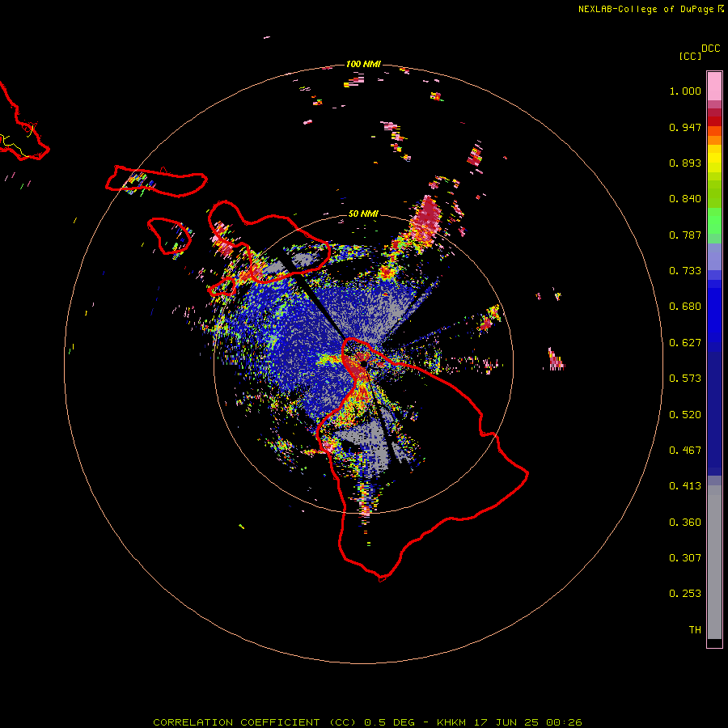Click the TH threshold label
Viewport: 728px width, 728px height.
(695, 630)
